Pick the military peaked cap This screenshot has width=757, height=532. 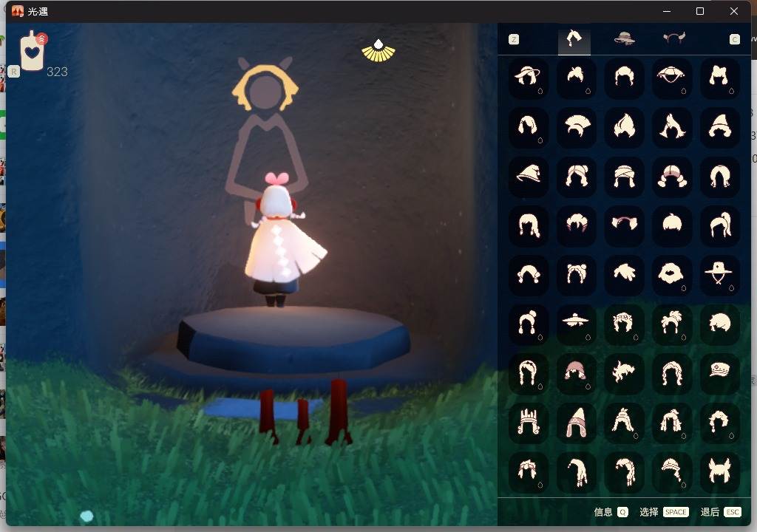coord(719,372)
